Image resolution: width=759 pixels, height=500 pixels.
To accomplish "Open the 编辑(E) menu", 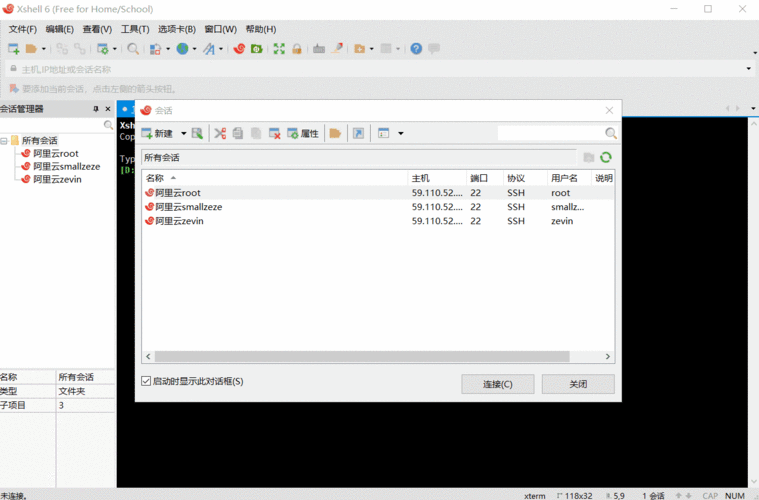I will [60, 29].
